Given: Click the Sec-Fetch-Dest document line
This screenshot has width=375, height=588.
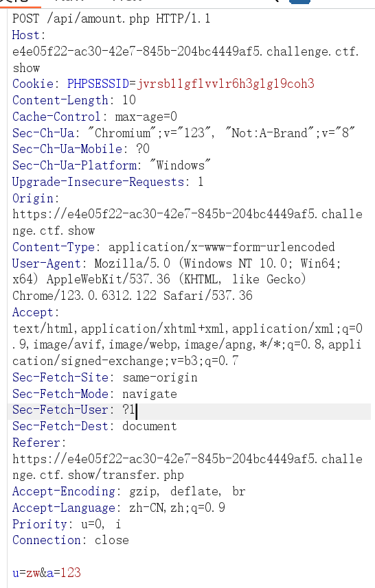Looking at the screenshot, I should [x=94, y=426].
